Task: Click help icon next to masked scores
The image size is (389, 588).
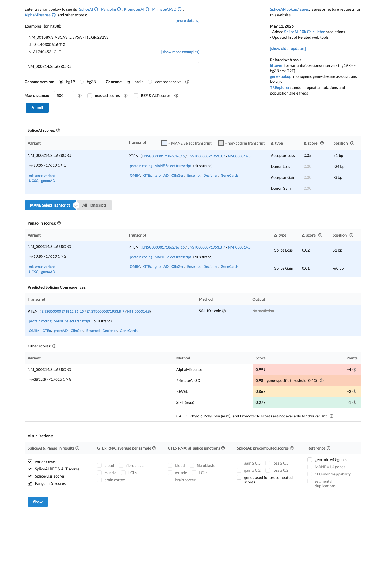Action: (125, 96)
